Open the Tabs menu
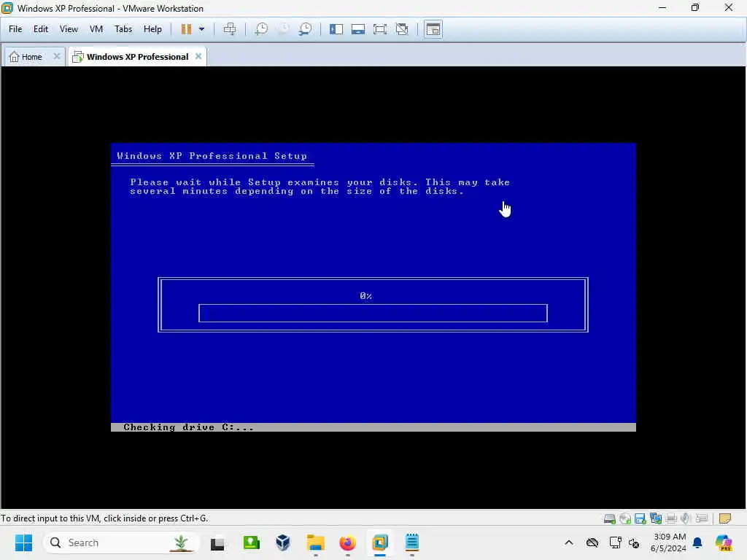The width and height of the screenshot is (747, 560). (123, 29)
